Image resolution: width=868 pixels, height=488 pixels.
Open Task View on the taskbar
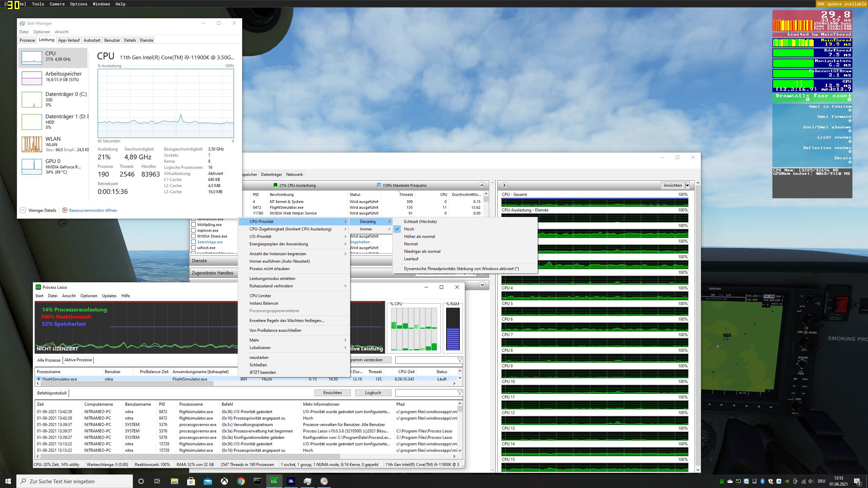coord(157,481)
